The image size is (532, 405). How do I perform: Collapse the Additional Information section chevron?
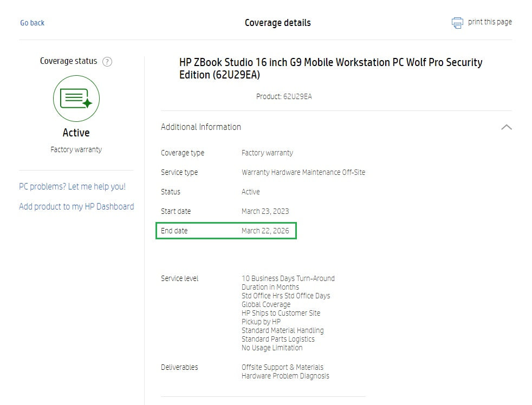tap(506, 127)
